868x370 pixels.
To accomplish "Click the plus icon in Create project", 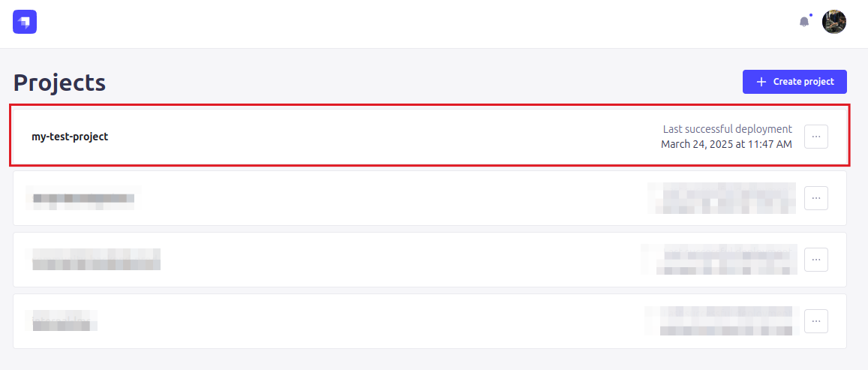I will [761, 82].
